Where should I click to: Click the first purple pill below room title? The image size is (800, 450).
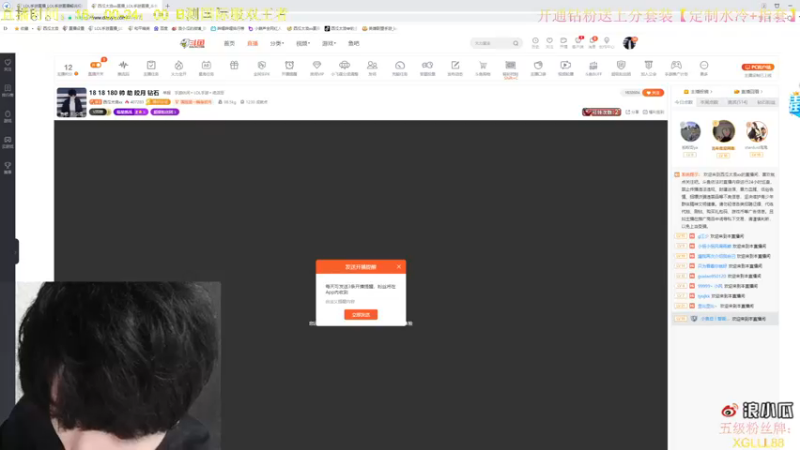pos(131,112)
